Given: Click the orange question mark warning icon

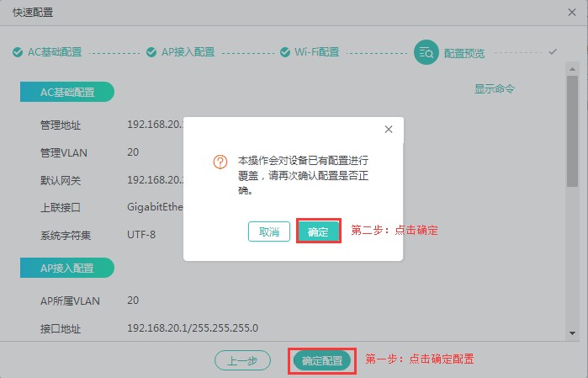Looking at the screenshot, I should pos(220,162).
